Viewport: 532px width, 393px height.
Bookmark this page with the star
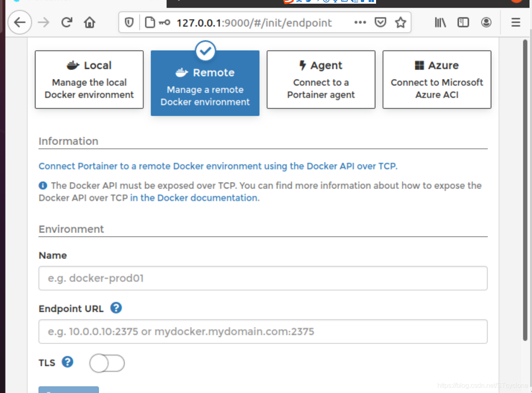(x=401, y=22)
